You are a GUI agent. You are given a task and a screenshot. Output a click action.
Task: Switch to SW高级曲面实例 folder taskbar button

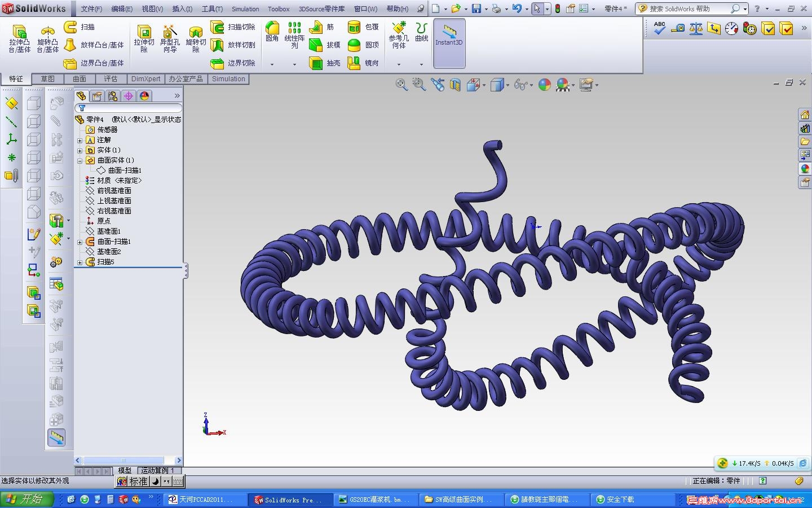point(461,500)
